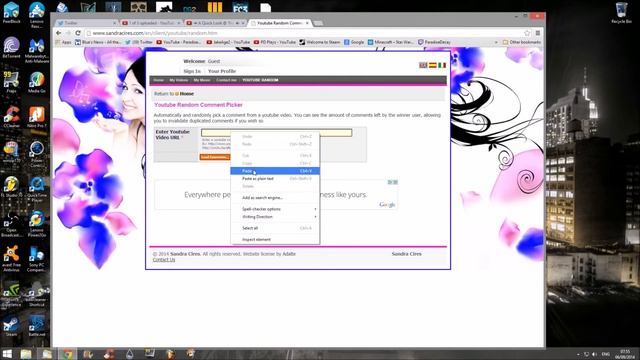Open PeerBlock desktop icon
The height and width of the screenshot is (360, 640).
click(11, 12)
